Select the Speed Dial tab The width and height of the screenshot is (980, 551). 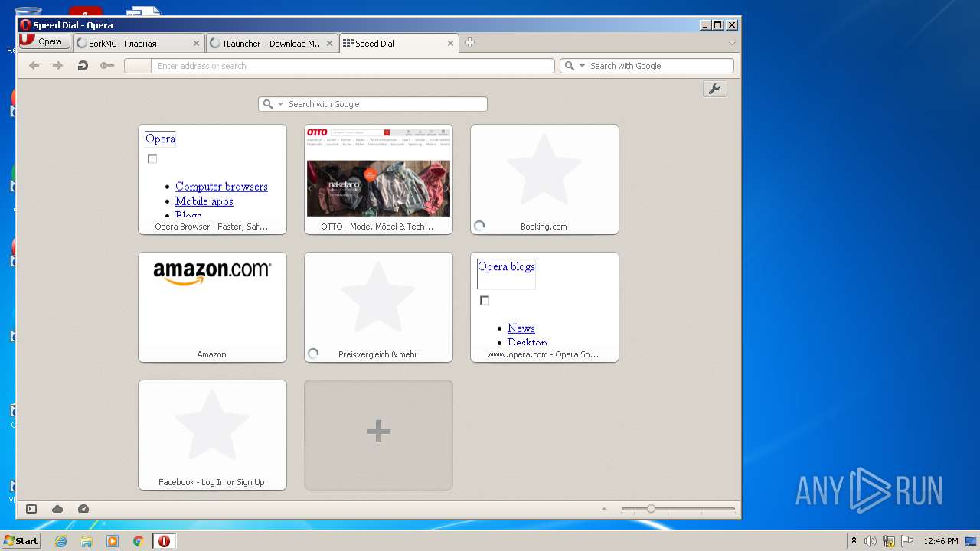pyautogui.click(x=398, y=44)
